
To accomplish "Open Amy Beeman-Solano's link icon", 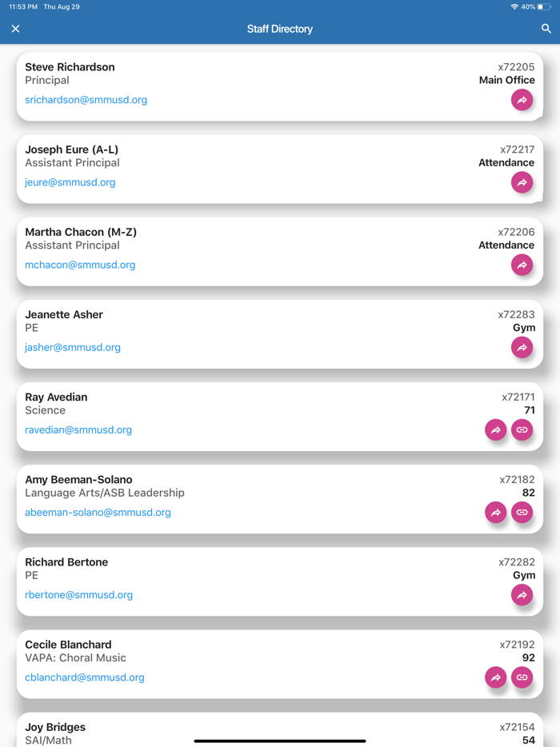I will 522,512.
